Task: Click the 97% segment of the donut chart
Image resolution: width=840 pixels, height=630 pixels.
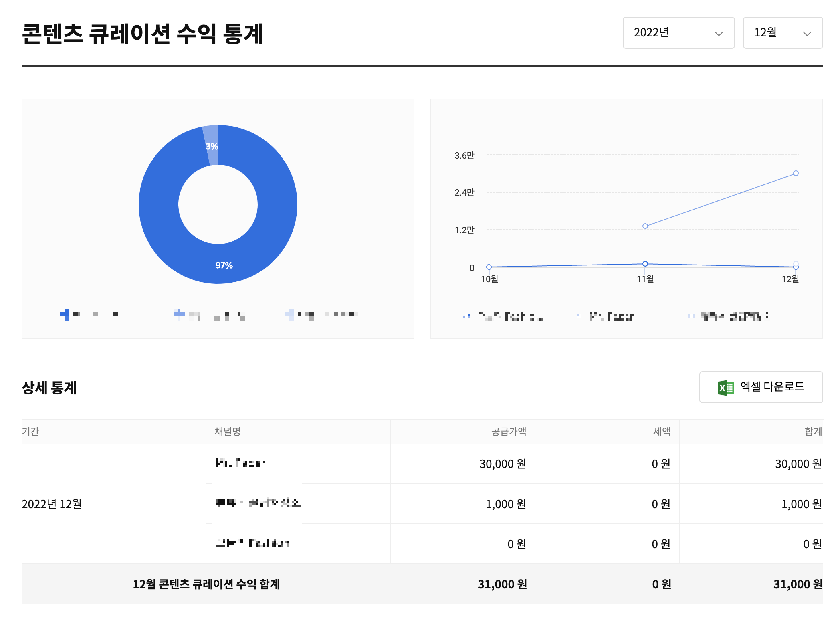Action: 224,265
